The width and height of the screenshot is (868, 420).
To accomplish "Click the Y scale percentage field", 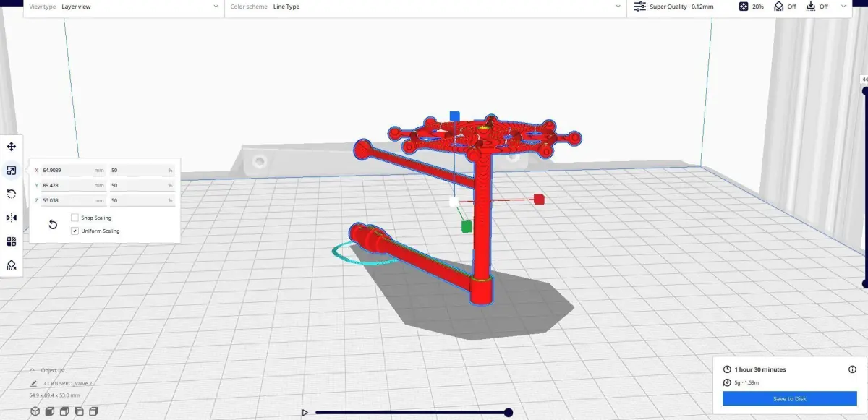I will point(142,185).
